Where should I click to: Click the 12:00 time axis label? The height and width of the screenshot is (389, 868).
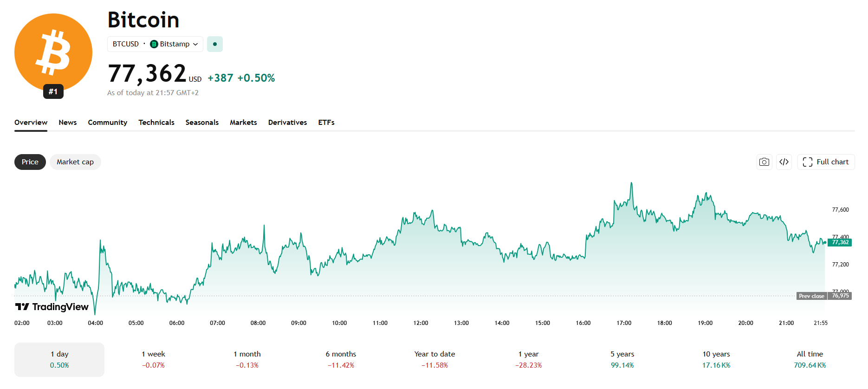(x=421, y=323)
